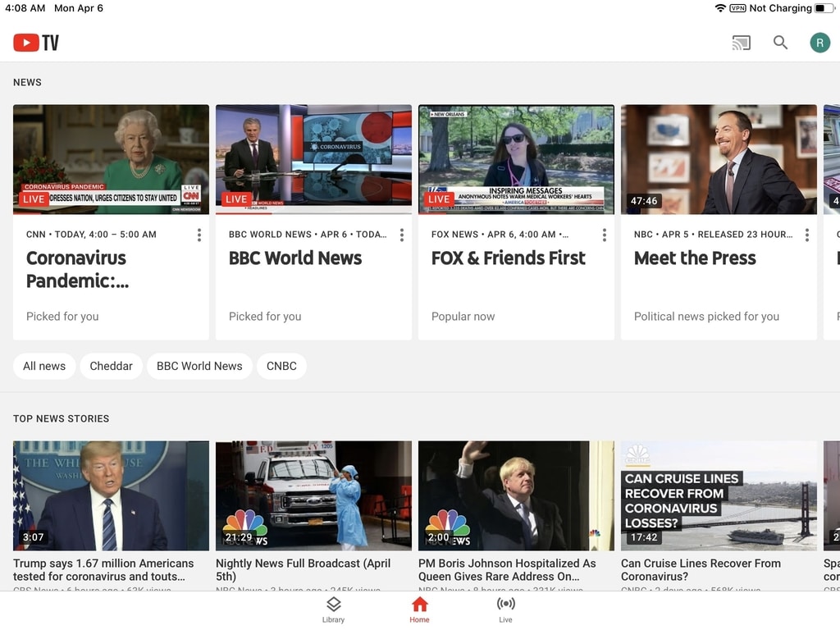Open search with the magnifier icon
Viewport: 840px width, 630px height.
(x=780, y=43)
